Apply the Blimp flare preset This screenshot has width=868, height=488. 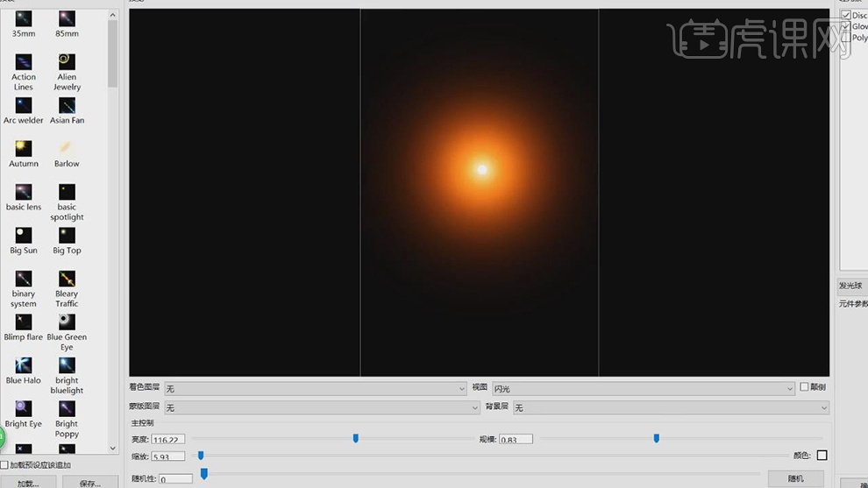(x=24, y=328)
